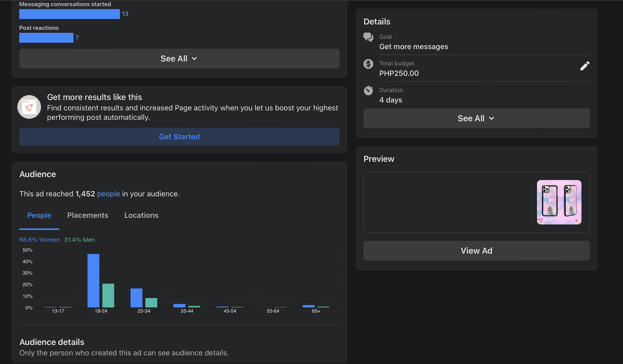
Task: Click the 'PHP250.00' budget value
Action: [399, 73]
